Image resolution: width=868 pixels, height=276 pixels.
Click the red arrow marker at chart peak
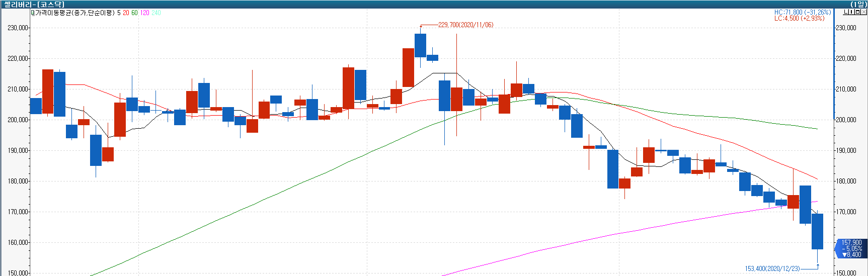click(x=421, y=26)
